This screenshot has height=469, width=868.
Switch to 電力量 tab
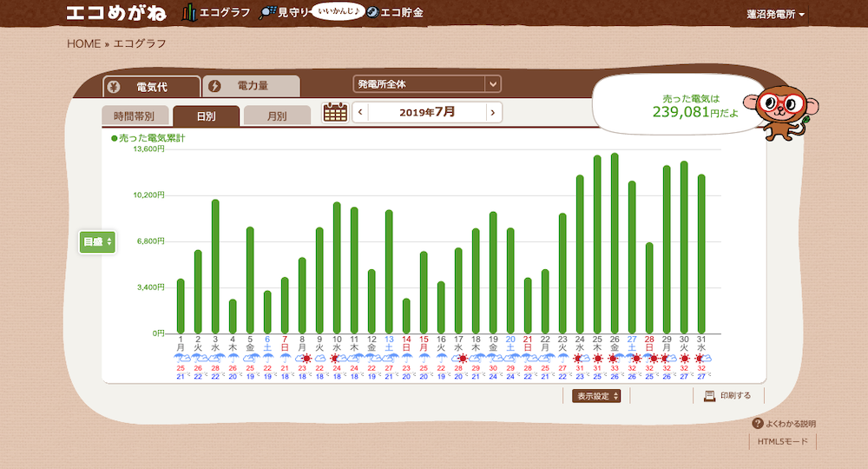click(252, 86)
